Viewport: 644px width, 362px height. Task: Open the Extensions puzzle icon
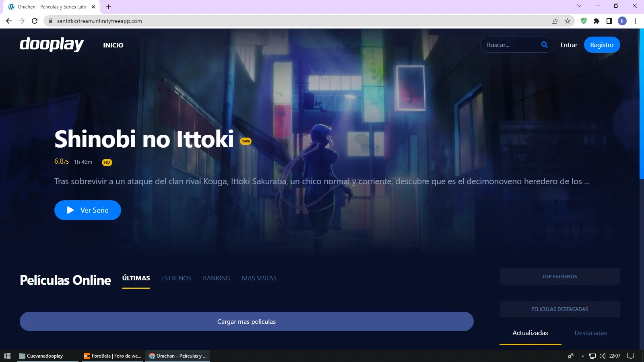pos(597,21)
